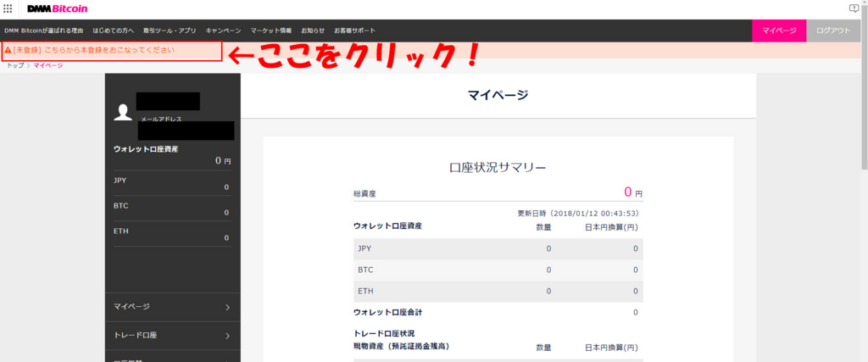The width and height of the screenshot is (868, 362).
Task: Click マイページ breadcrumb link
Action: point(47,65)
